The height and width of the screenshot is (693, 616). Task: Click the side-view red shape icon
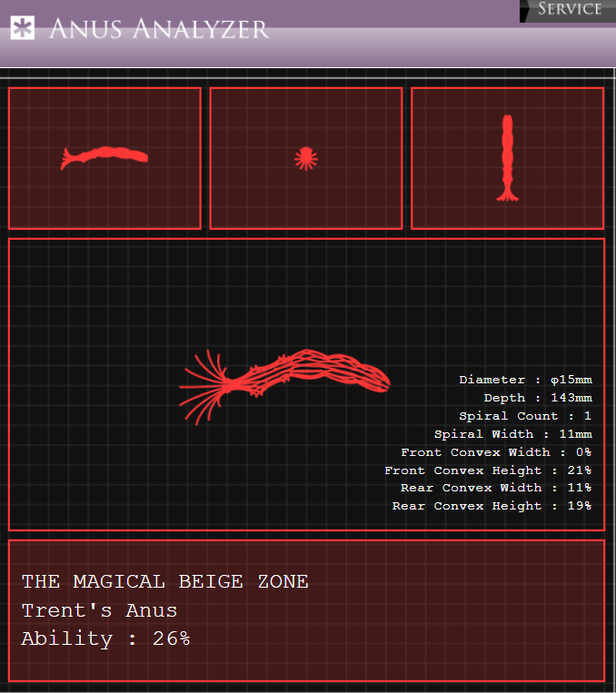click(104, 157)
